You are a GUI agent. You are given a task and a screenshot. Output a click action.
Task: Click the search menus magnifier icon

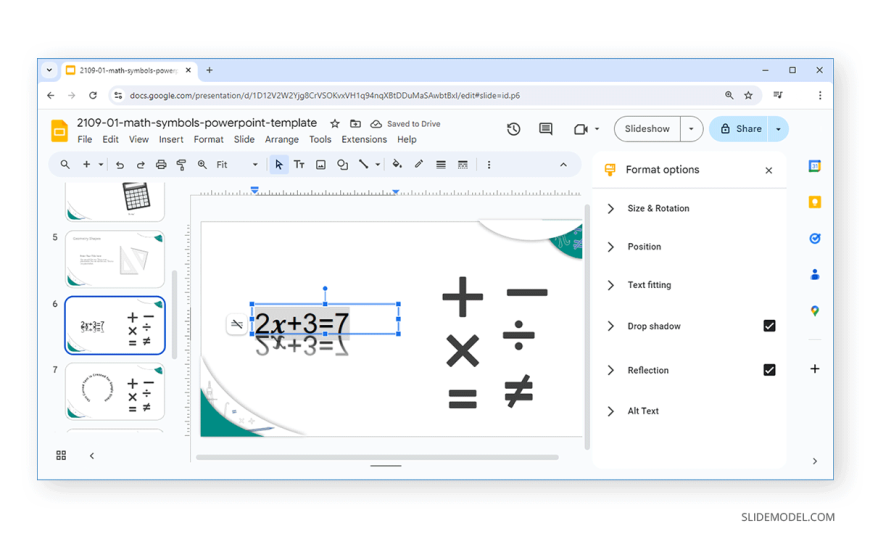point(65,165)
